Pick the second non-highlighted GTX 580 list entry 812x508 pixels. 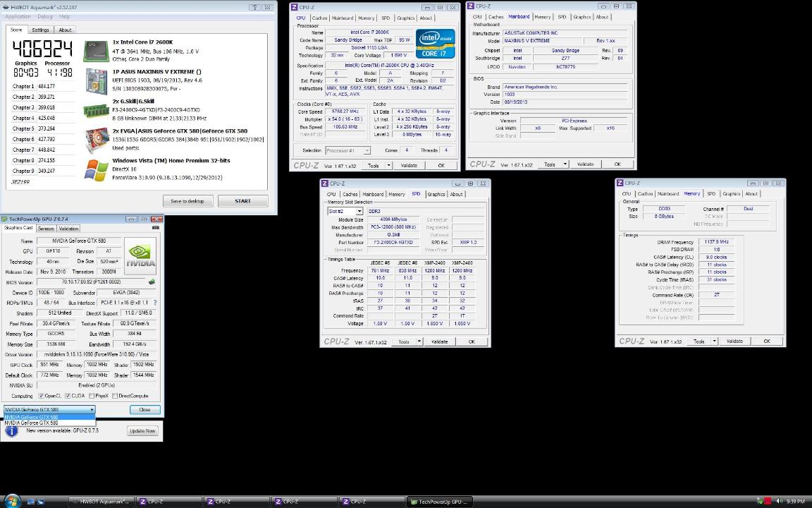(50, 423)
